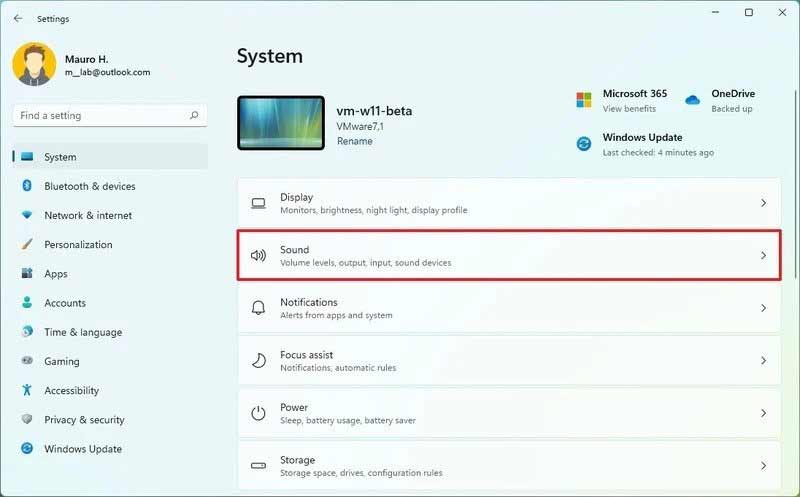Viewport: 800px width, 497px height.
Task: Select System in the sidebar
Action: (110, 157)
